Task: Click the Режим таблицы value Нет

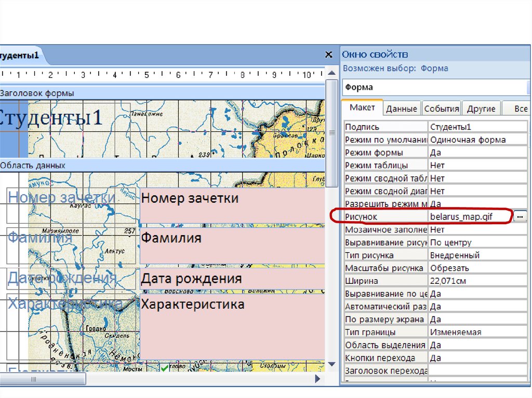Action: pyautogui.click(x=478, y=166)
